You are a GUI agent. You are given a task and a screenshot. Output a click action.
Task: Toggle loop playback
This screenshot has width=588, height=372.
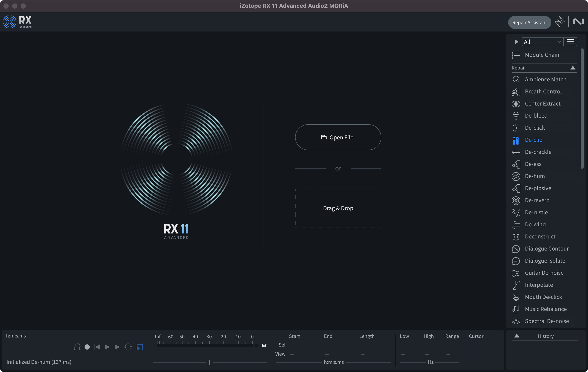[x=128, y=347]
